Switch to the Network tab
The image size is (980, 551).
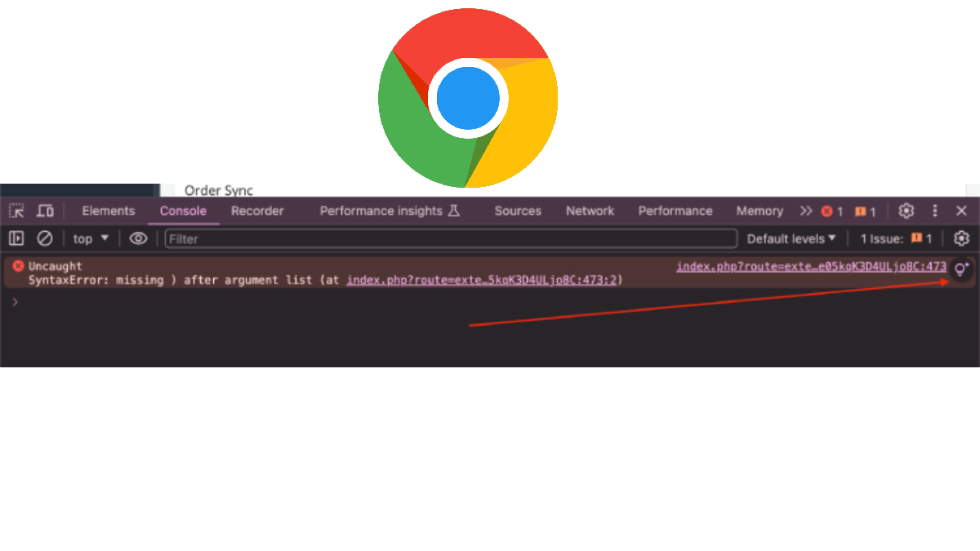click(590, 211)
